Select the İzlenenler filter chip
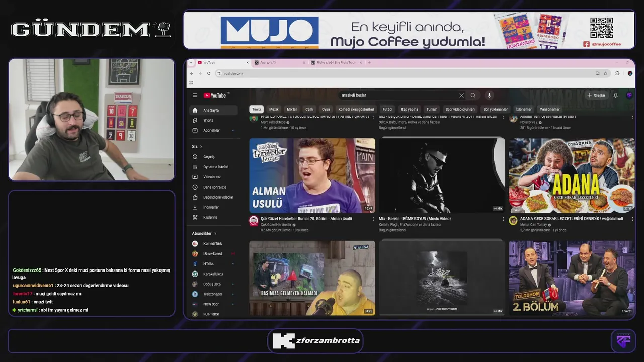644x362 pixels. (524, 109)
